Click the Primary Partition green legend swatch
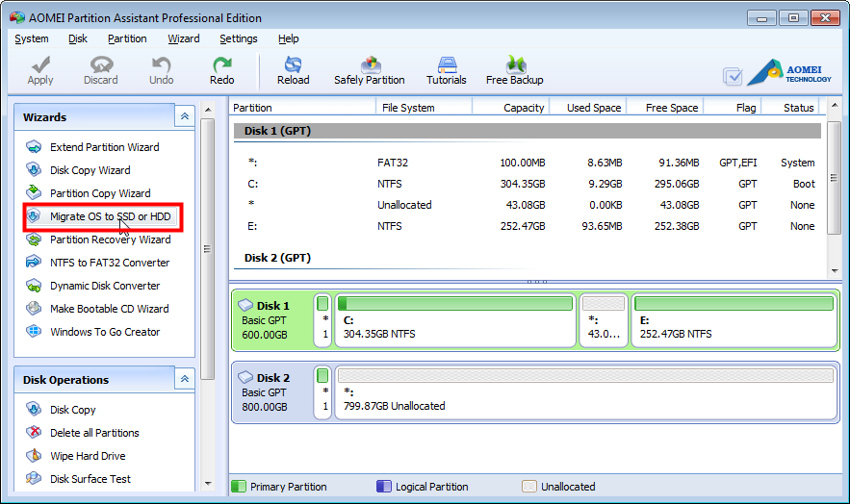Image resolution: width=850 pixels, height=504 pixels. (239, 486)
